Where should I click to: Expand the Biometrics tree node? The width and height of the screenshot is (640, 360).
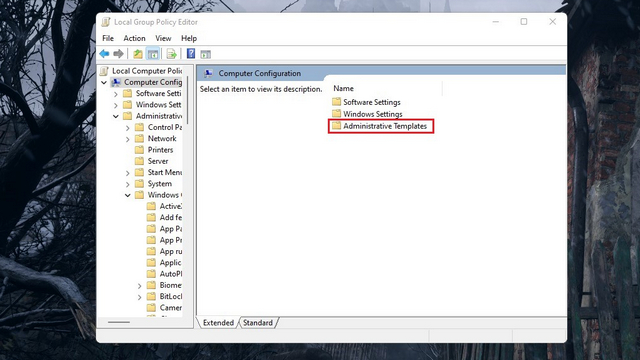tap(139, 286)
